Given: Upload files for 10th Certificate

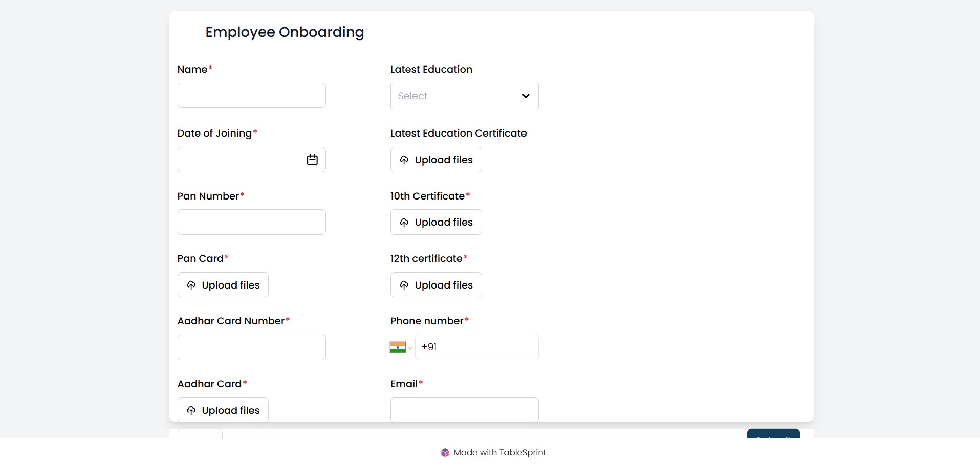Looking at the screenshot, I should 436,222.
